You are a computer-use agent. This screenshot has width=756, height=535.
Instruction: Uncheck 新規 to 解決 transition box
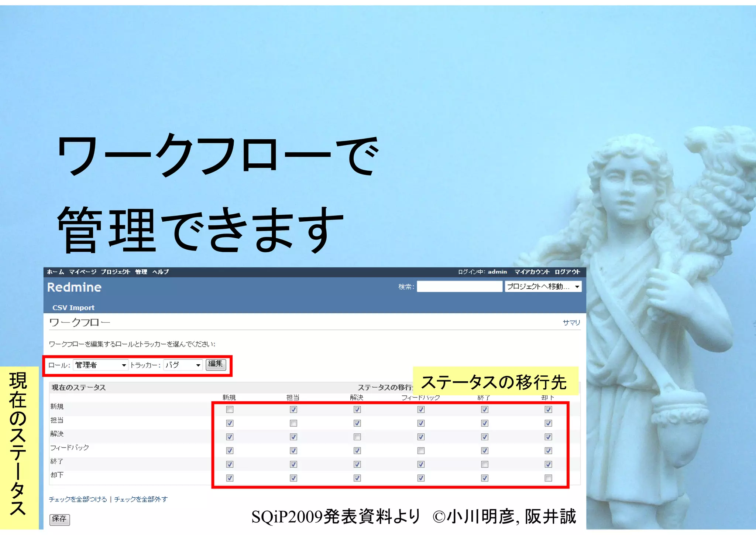click(x=357, y=409)
